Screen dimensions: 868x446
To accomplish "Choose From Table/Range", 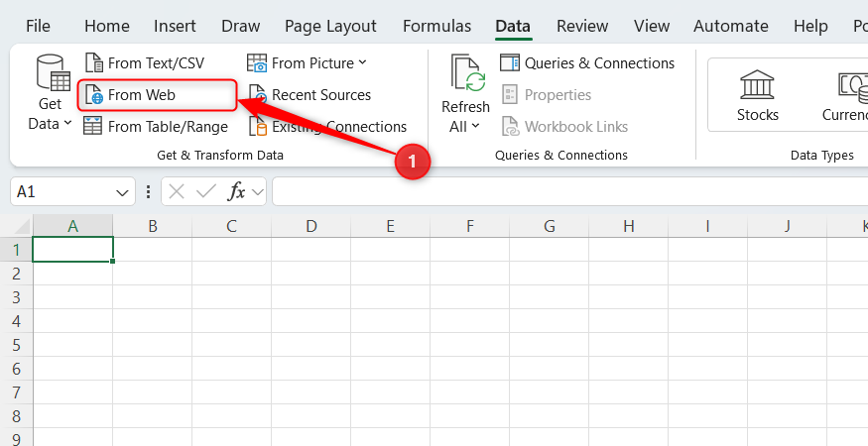I will pyautogui.click(x=156, y=127).
